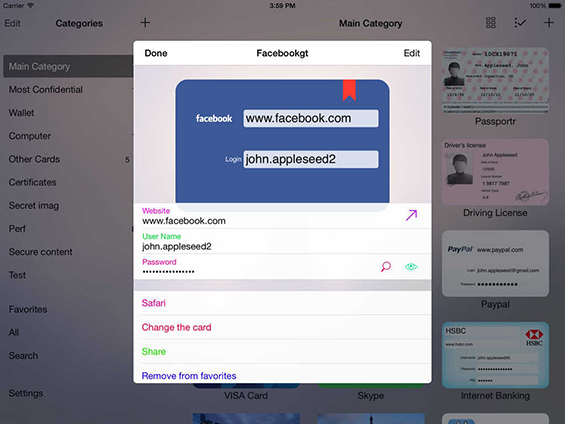Tap the magnifier icon beside Password
This screenshot has width=565, height=424.
pos(386,267)
